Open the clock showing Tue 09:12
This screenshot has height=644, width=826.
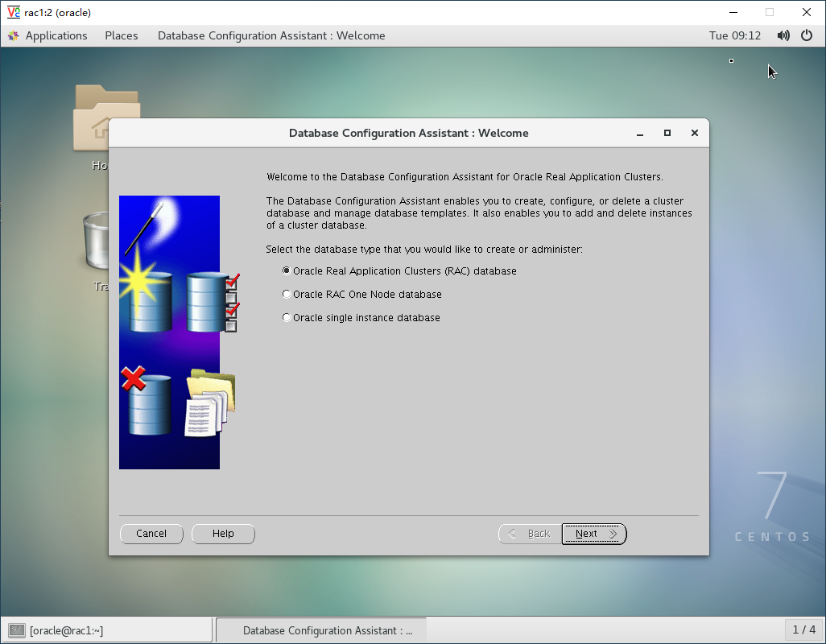pos(735,35)
